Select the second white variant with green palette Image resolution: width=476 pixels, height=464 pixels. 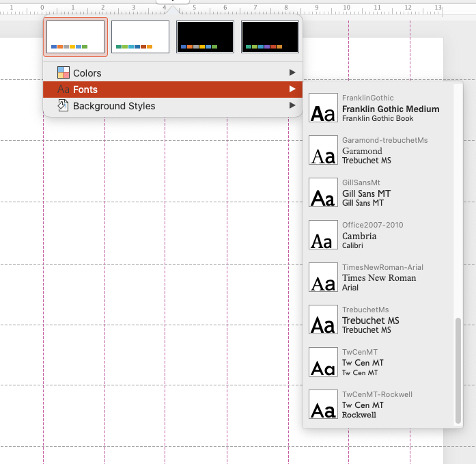[140, 37]
